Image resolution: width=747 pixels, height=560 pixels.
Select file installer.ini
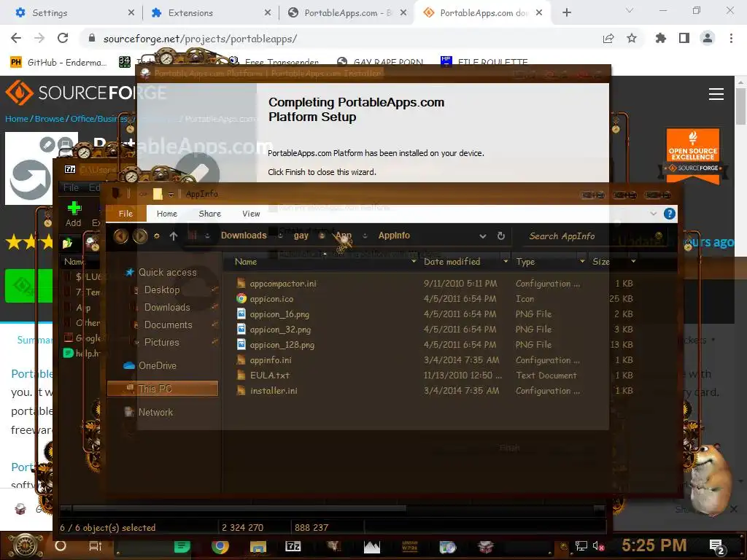tap(274, 391)
